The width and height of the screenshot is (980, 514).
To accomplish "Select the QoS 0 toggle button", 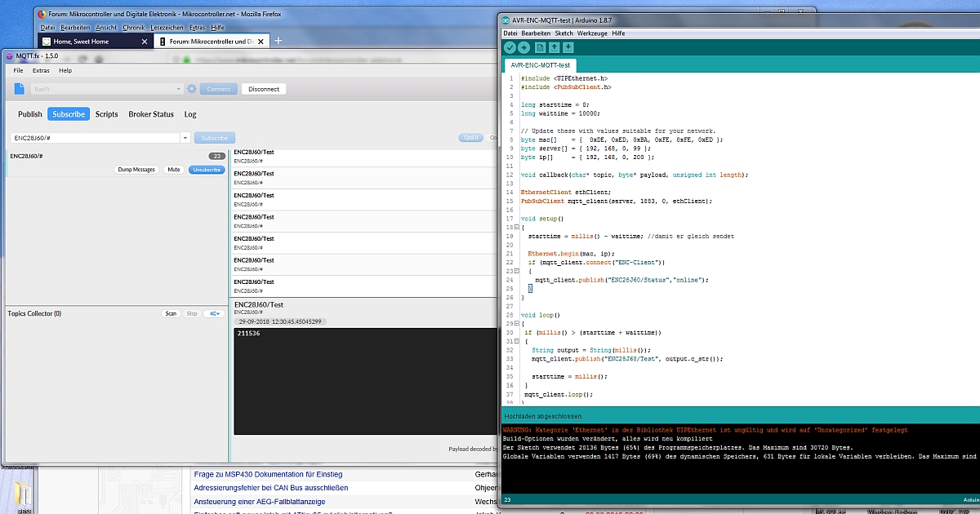I will (470, 138).
